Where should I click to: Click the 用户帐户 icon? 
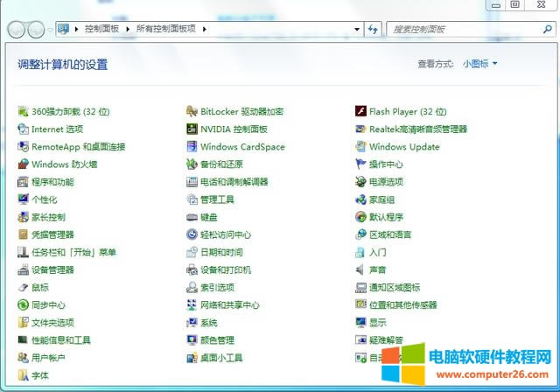(24, 358)
